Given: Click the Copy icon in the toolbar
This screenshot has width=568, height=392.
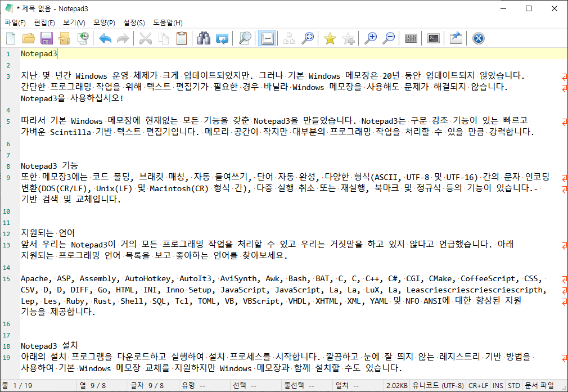Looking at the screenshot, I should tap(164, 38).
